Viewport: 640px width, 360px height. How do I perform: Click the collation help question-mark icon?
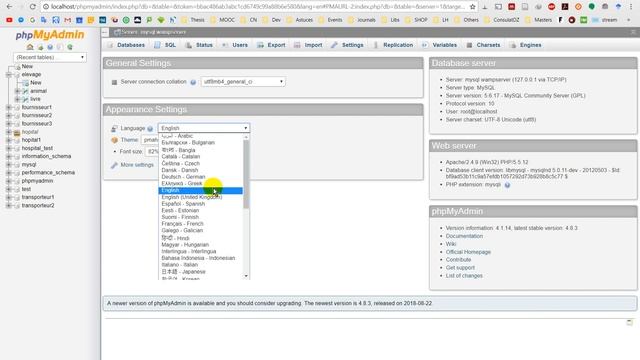193,82
